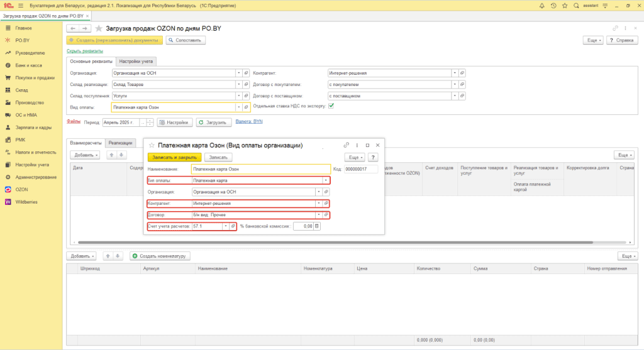Click the Скрыть реквизиты link
This screenshot has width=644, height=350.
(x=85, y=51)
